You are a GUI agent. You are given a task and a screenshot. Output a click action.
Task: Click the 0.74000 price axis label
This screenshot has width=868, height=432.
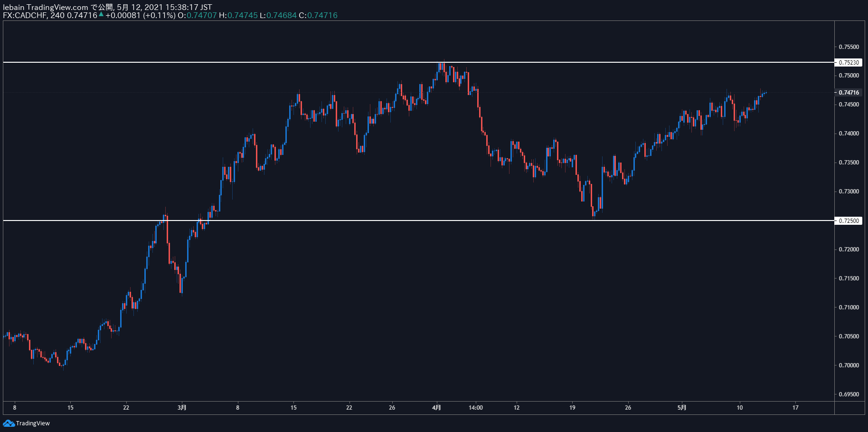pos(849,134)
